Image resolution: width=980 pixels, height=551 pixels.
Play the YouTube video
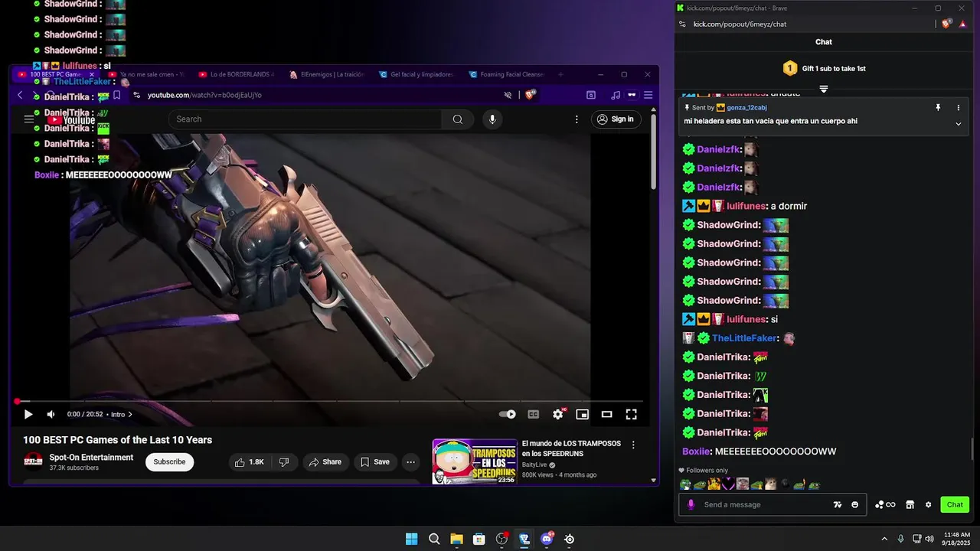click(x=28, y=414)
